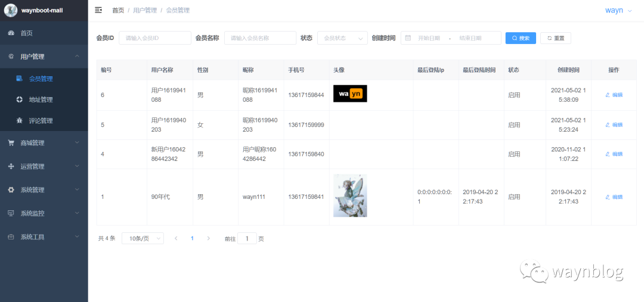Click the calendar icon in date range
644x302 pixels.
click(408, 38)
